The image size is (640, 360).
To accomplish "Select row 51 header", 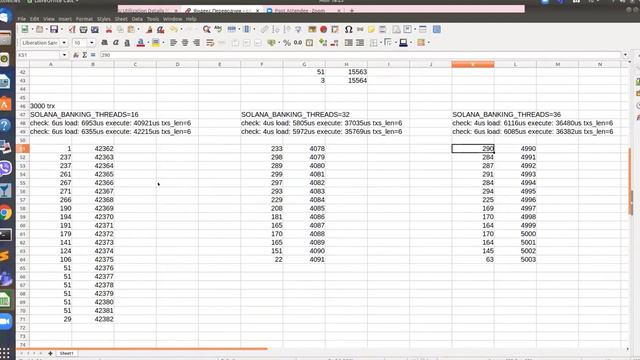I will [22, 149].
